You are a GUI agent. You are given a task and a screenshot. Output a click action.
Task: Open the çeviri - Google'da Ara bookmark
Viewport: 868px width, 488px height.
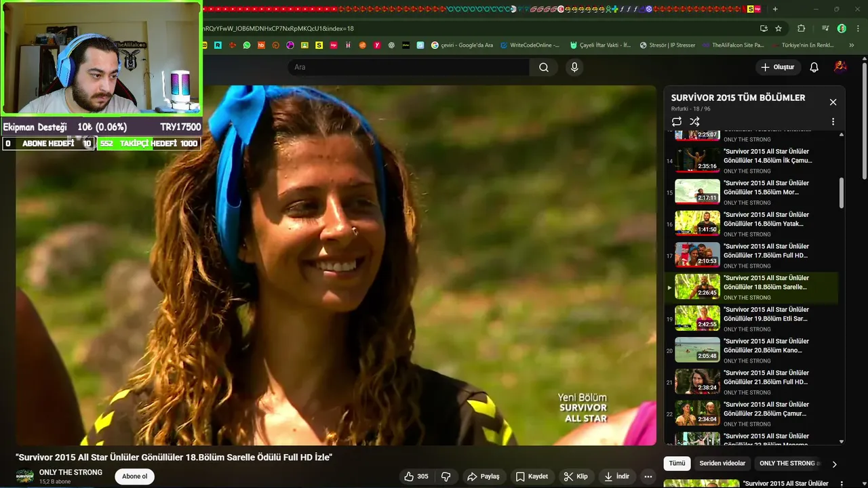(x=462, y=45)
